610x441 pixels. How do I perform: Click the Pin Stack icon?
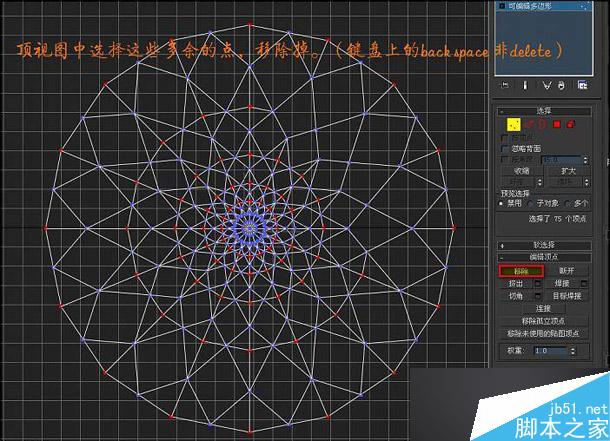coord(505,85)
